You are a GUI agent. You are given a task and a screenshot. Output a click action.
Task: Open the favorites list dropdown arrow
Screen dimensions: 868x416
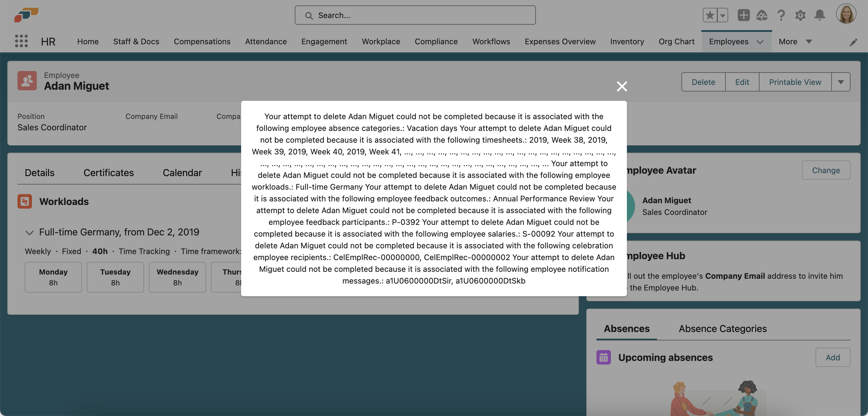[722, 15]
